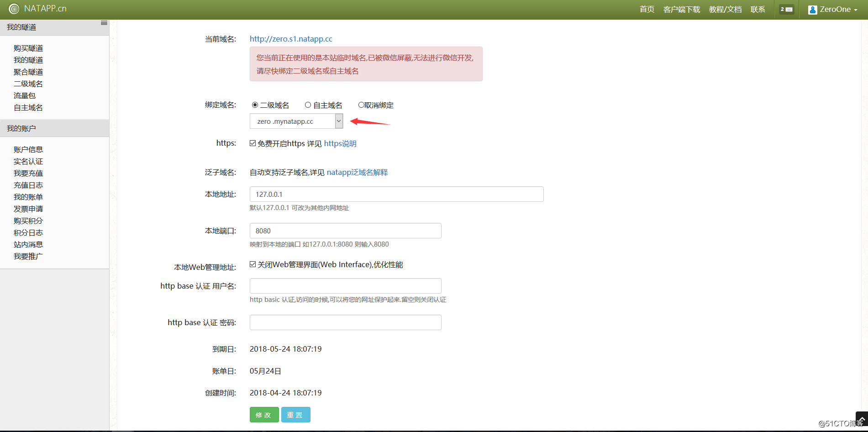Open 我要充值 in the sidebar
The height and width of the screenshot is (432, 868).
click(x=28, y=173)
